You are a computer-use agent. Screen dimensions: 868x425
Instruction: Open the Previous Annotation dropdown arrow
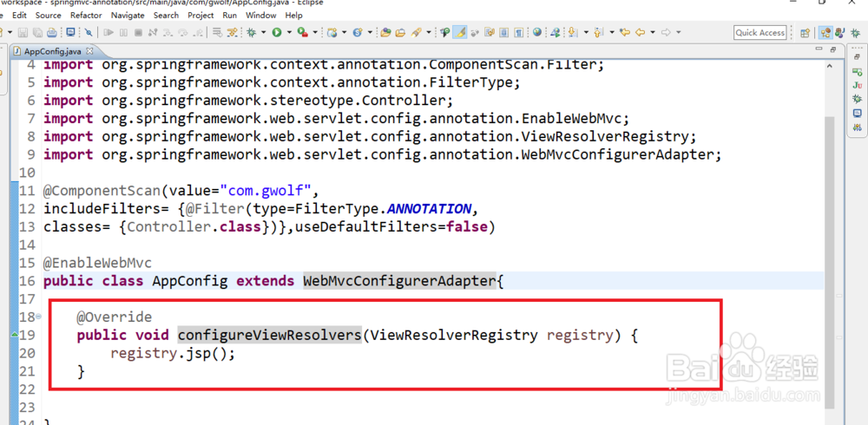pos(612,33)
